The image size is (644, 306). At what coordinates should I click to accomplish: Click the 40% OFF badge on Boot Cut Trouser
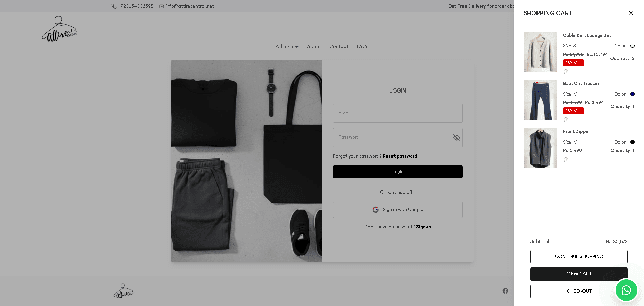pos(573,110)
